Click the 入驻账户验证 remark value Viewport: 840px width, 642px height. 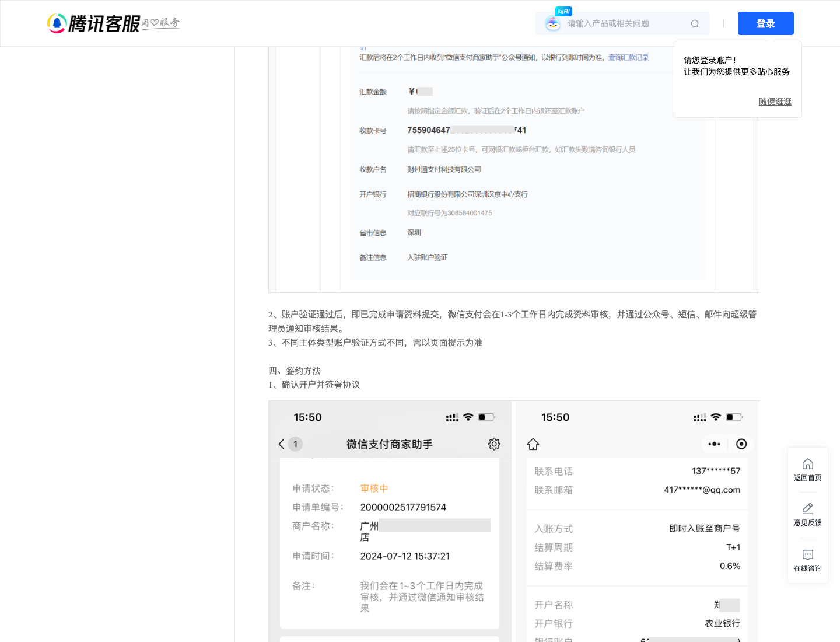pos(428,257)
